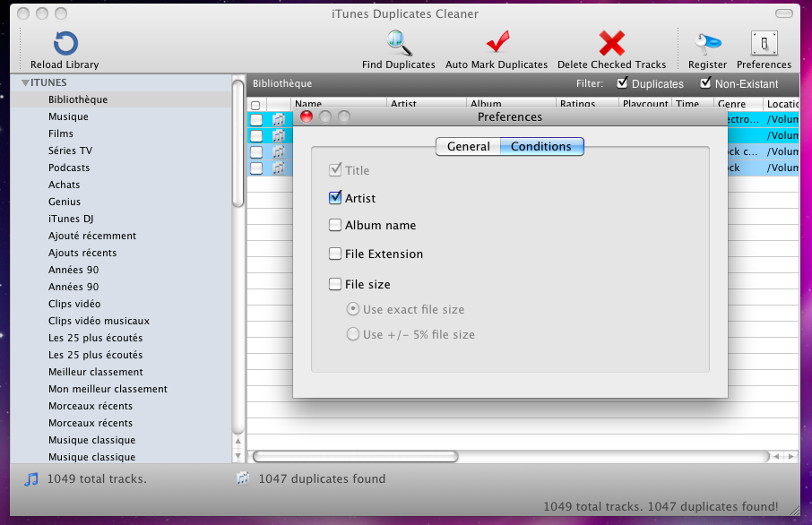Image resolution: width=812 pixels, height=525 pixels.
Task: Collapse the ITUNES sidebar section
Action: point(25,82)
